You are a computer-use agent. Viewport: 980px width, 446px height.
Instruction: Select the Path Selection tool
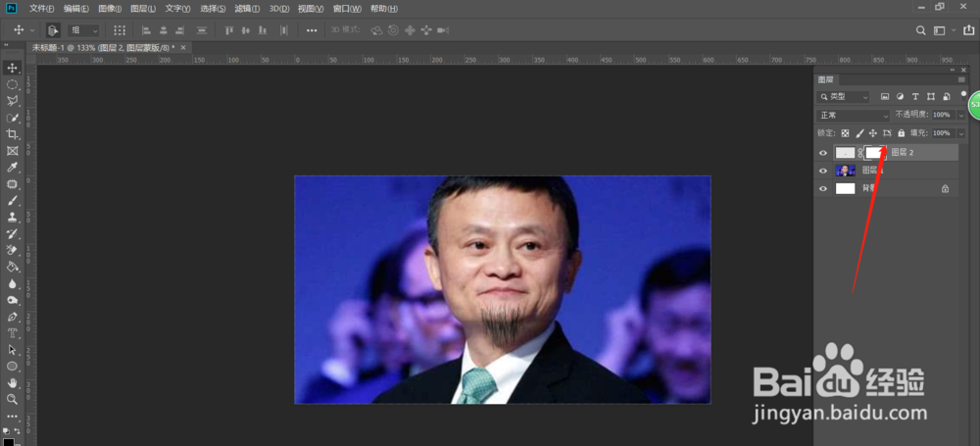tap(12, 350)
